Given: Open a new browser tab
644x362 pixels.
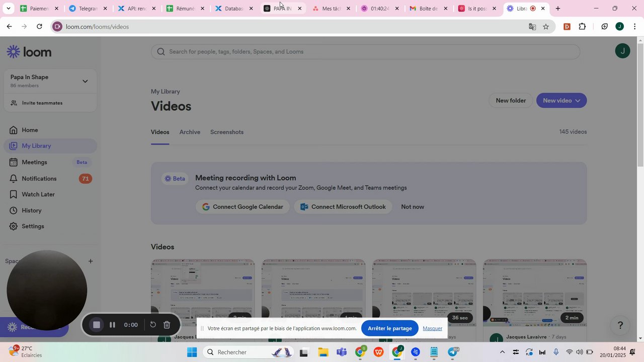Looking at the screenshot, I should 557,9.
